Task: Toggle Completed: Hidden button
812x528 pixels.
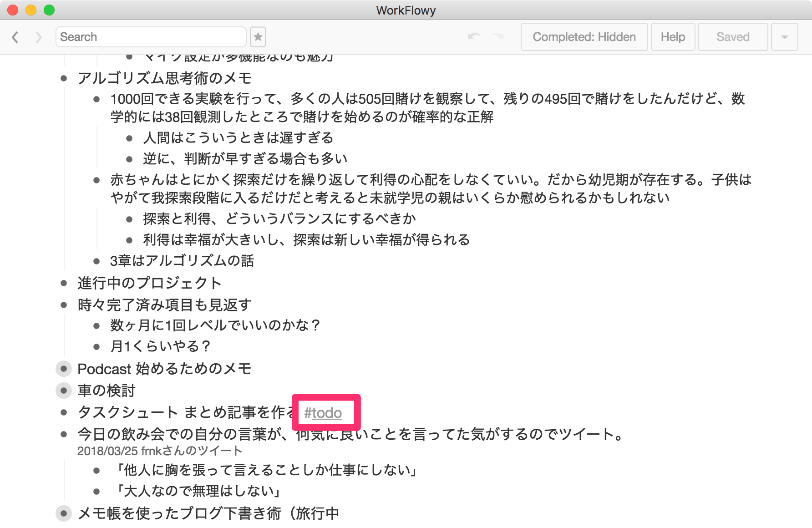Action: pos(584,37)
